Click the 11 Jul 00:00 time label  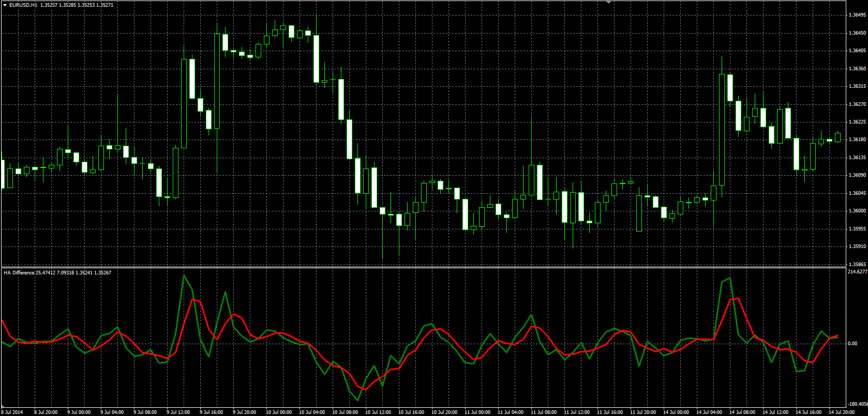coord(477,412)
